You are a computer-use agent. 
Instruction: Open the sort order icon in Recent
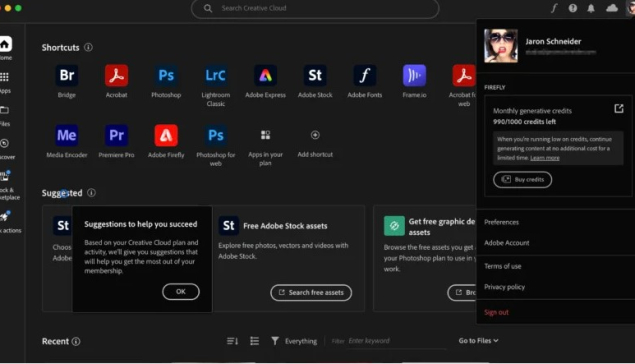tap(232, 341)
